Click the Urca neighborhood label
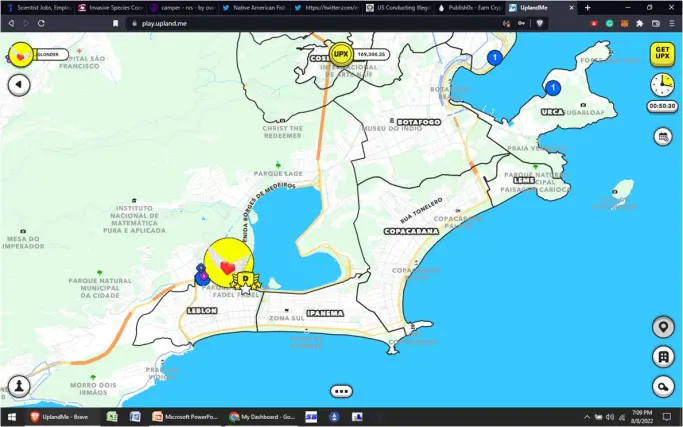Screen dimensions: 683x427 pos(552,112)
